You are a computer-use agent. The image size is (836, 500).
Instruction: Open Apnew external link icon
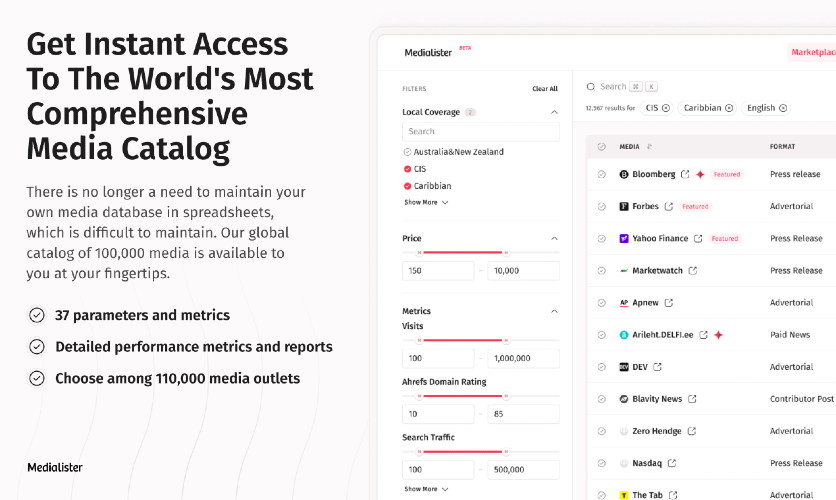click(x=669, y=303)
